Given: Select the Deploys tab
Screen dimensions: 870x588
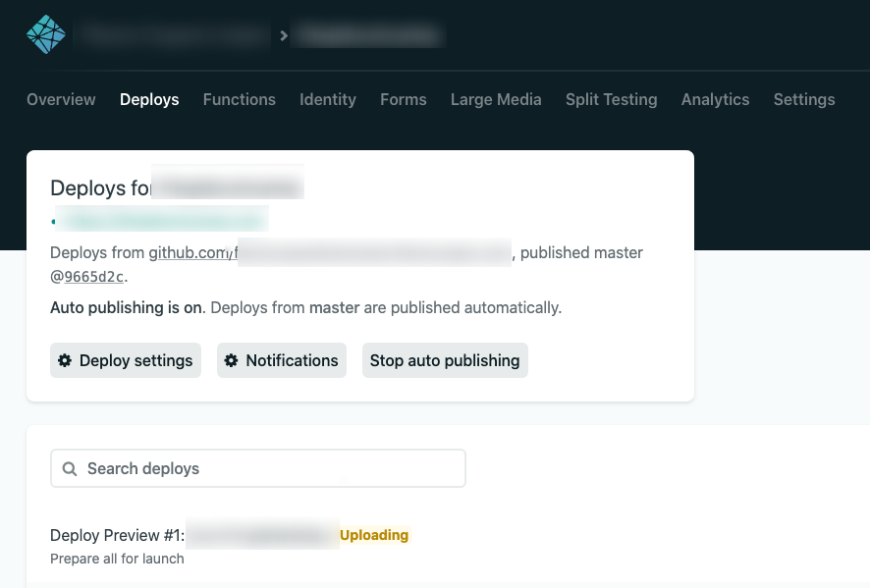Looking at the screenshot, I should point(149,99).
